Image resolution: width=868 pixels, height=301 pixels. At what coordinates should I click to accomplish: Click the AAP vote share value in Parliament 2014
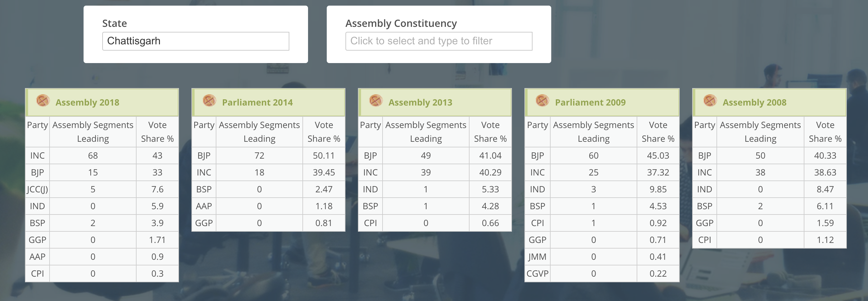point(324,206)
